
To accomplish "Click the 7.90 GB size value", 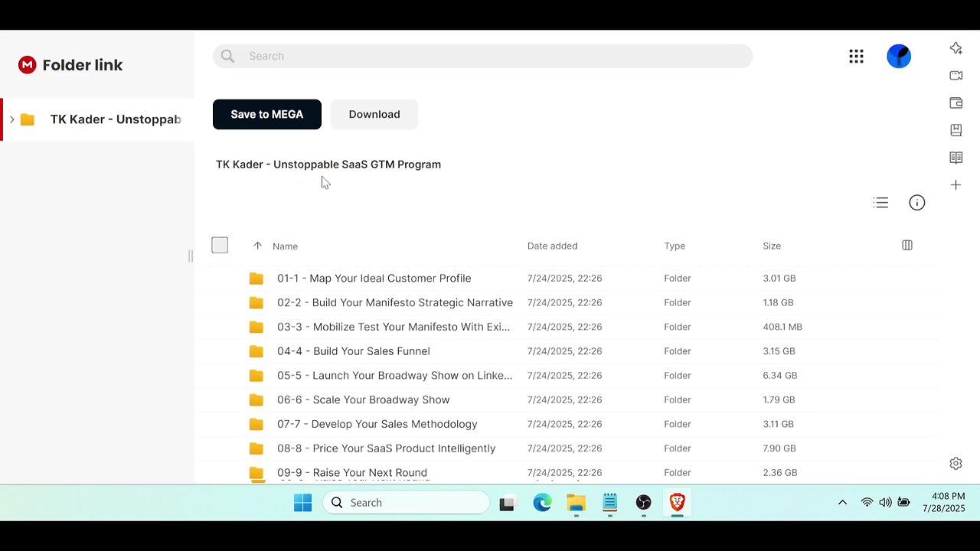I will coord(779,448).
